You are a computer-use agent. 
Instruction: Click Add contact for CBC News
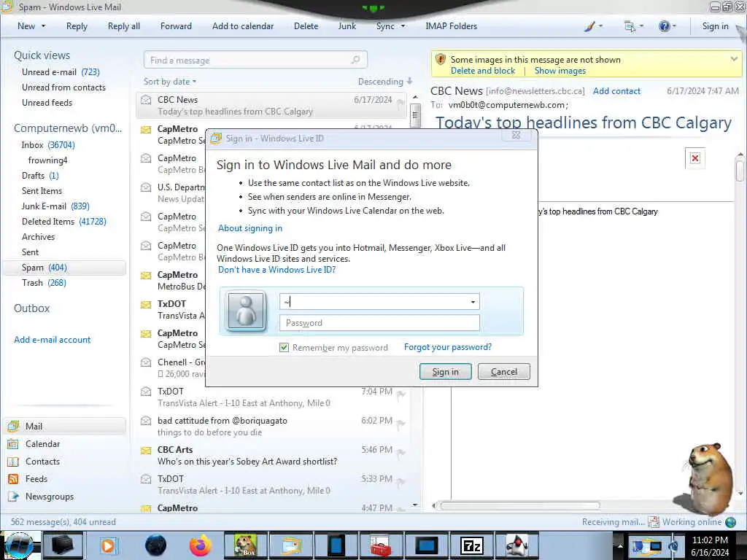(x=616, y=91)
